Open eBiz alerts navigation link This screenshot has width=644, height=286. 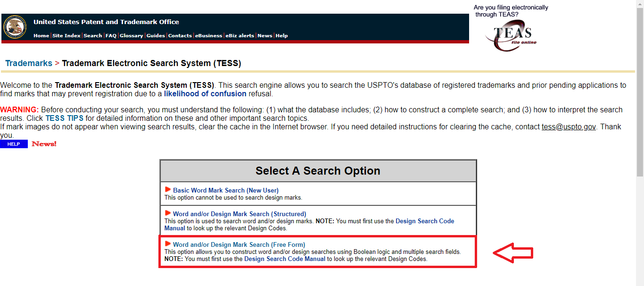tap(240, 36)
